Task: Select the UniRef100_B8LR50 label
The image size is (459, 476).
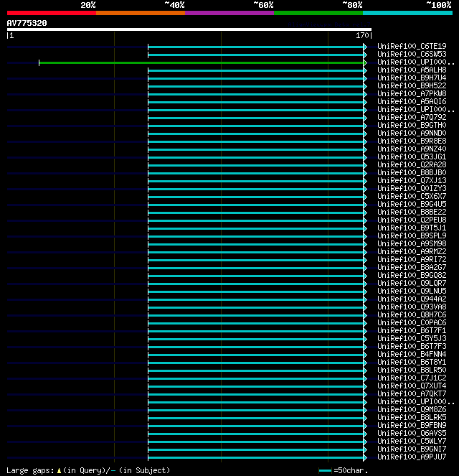Action: [x=412, y=370]
